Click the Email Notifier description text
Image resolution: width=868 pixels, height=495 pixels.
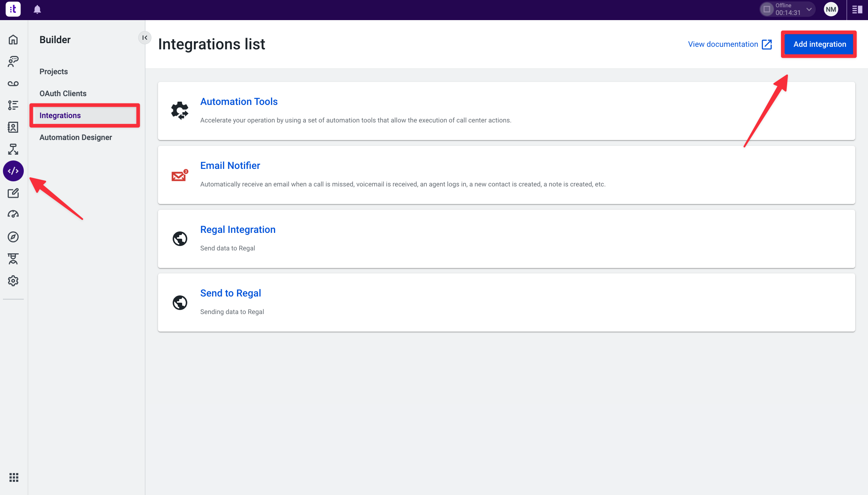pyautogui.click(x=403, y=184)
